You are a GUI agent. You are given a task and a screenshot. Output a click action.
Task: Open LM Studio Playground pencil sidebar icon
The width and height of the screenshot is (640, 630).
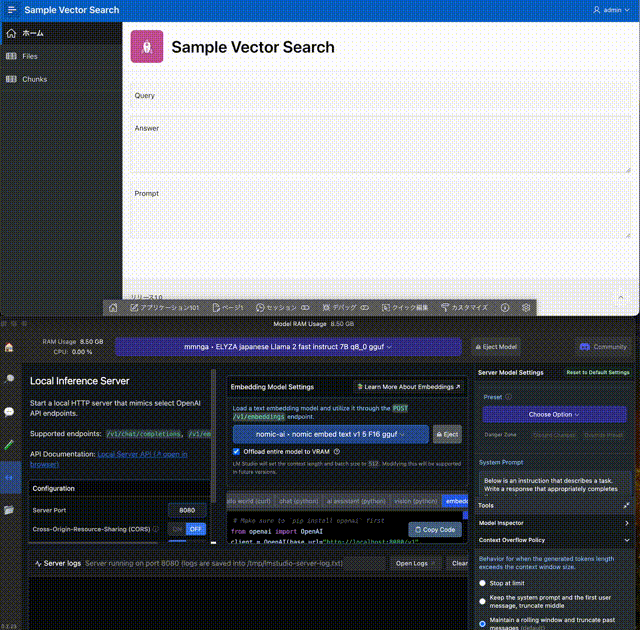point(9,444)
